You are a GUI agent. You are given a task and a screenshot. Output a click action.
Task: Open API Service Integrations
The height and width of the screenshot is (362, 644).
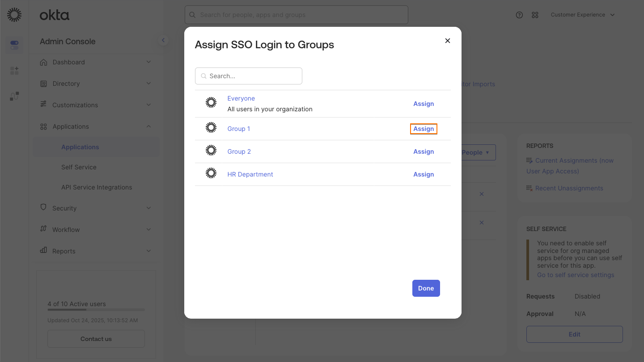[x=96, y=187]
